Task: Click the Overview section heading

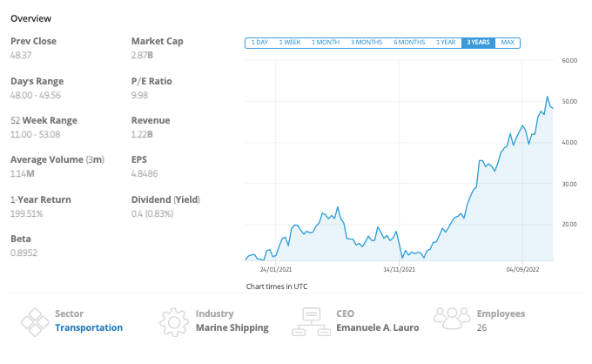Action: click(x=30, y=18)
